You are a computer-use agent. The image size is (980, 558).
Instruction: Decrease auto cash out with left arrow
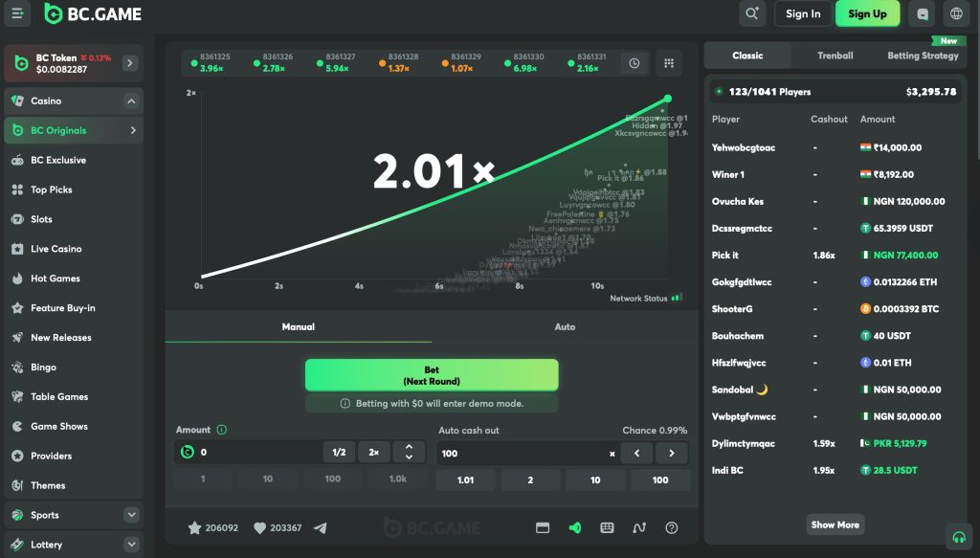tap(636, 453)
